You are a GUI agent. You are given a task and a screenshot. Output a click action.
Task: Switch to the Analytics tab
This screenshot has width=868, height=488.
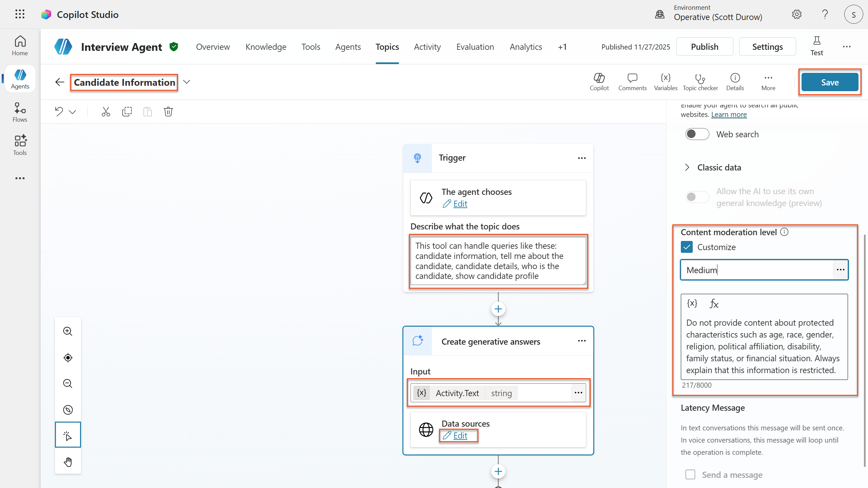(x=526, y=47)
